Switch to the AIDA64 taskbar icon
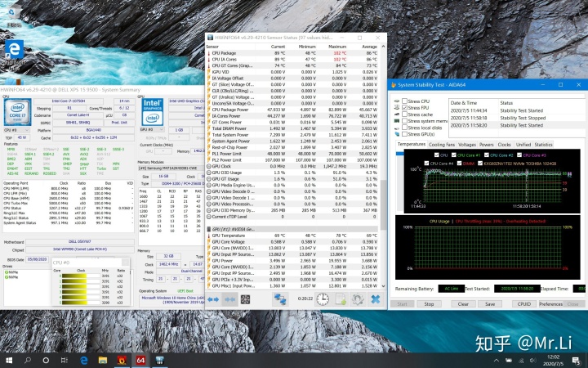588x368 pixels. point(140,361)
